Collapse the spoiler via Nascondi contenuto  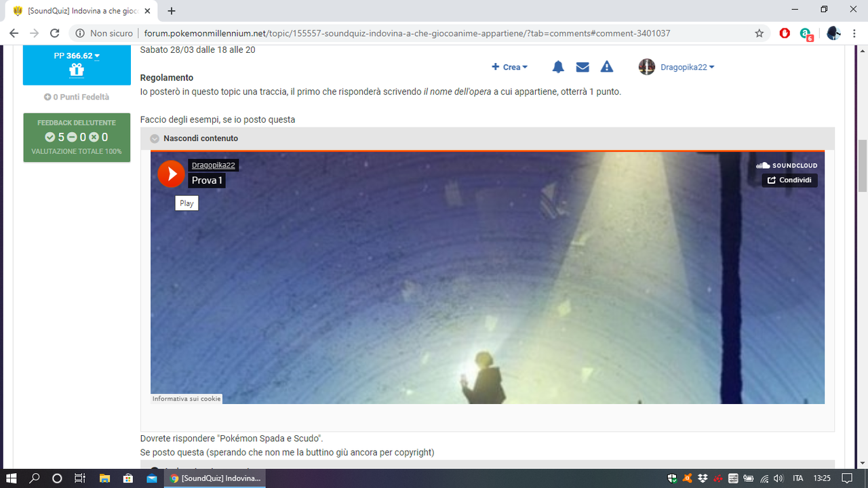[x=201, y=138]
